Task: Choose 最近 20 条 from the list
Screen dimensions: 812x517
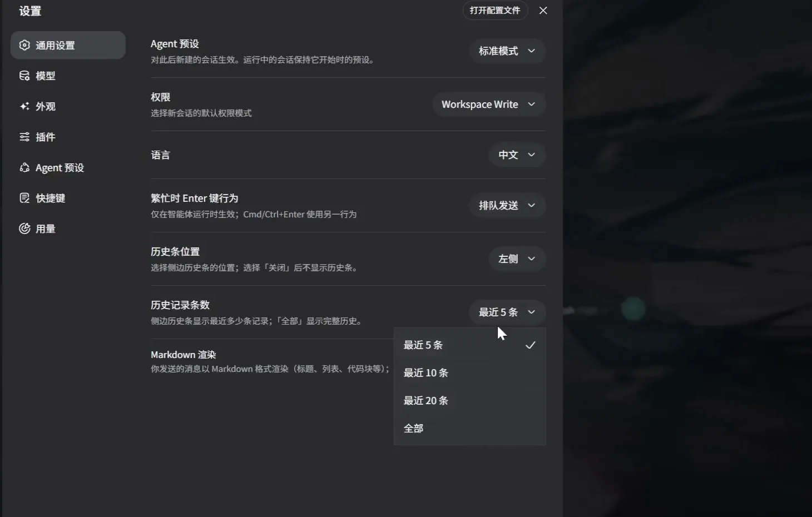Action: point(469,401)
